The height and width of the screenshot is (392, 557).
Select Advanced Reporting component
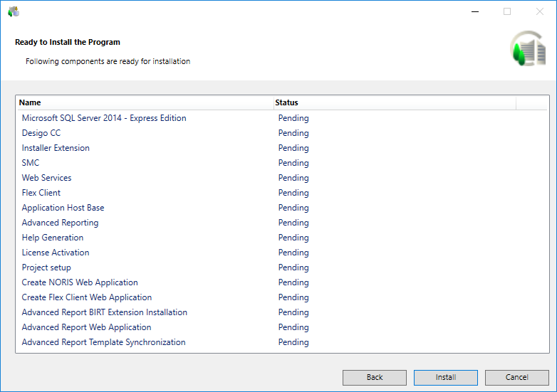click(60, 223)
